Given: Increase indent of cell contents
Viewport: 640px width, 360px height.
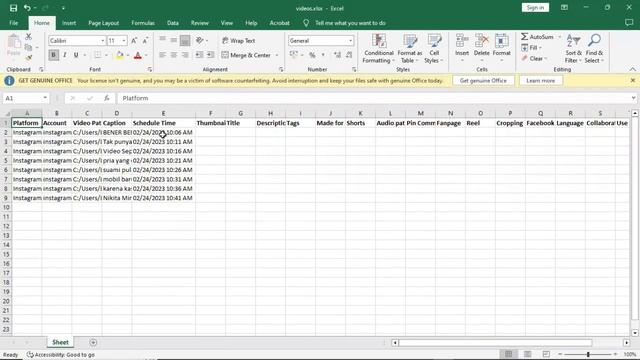Looking at the screenshot, I should pos(210,55).
